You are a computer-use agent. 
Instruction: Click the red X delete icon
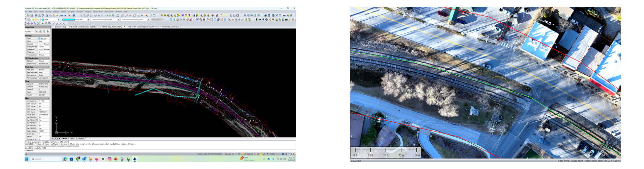69,16
